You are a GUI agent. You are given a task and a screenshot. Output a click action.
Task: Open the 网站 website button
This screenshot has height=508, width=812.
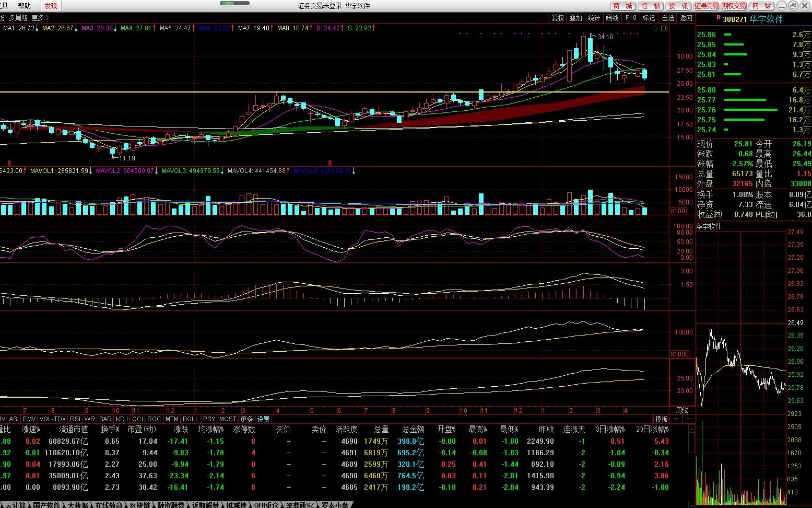[761, 6]
